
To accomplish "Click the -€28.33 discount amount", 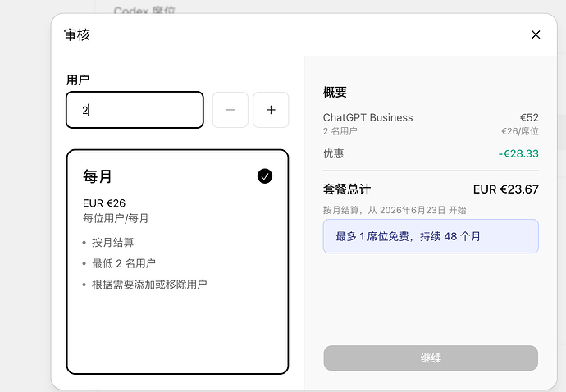I will click(x=518, y=154).
